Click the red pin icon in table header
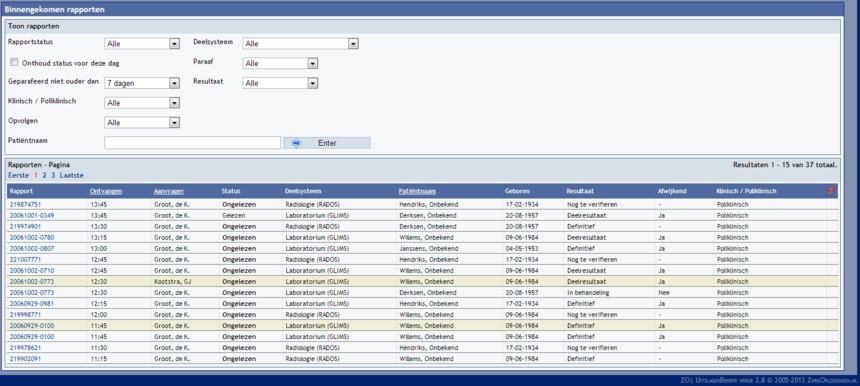Viewport: 860px width, 386px height. 831,191
